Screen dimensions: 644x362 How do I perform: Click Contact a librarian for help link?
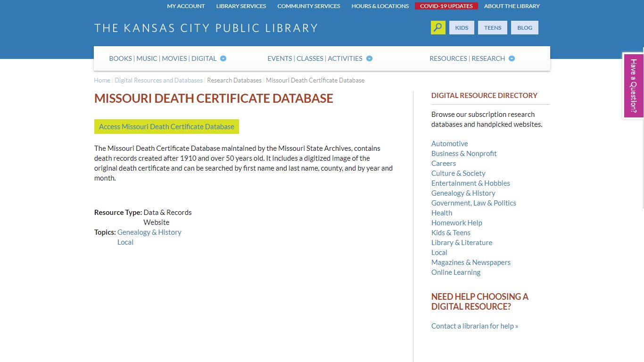475,326
